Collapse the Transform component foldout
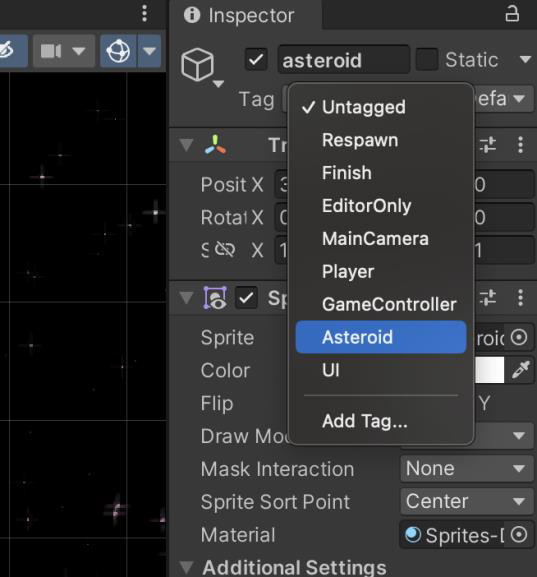Image resolution: width=537 pixels, height=577 pixels. click(187, 145)
